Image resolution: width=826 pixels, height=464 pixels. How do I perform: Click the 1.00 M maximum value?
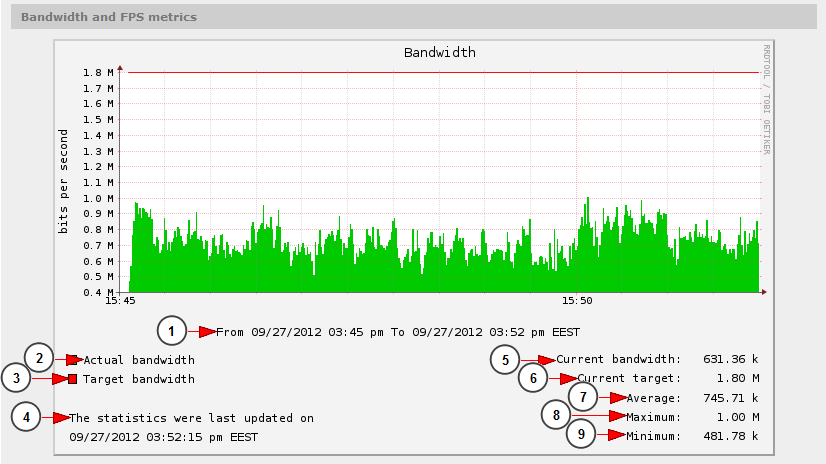(738, 417)
